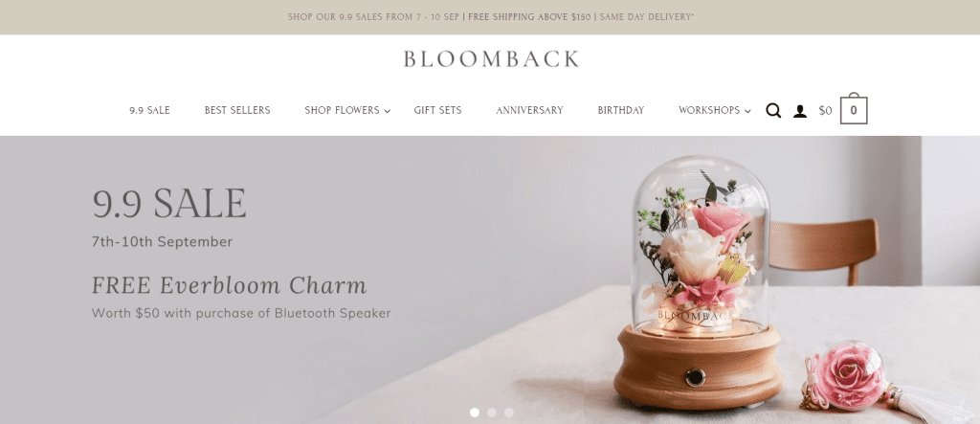Select the third carousel dot
Viewport: 980px width, 424px height.
(x=509, y=413)
